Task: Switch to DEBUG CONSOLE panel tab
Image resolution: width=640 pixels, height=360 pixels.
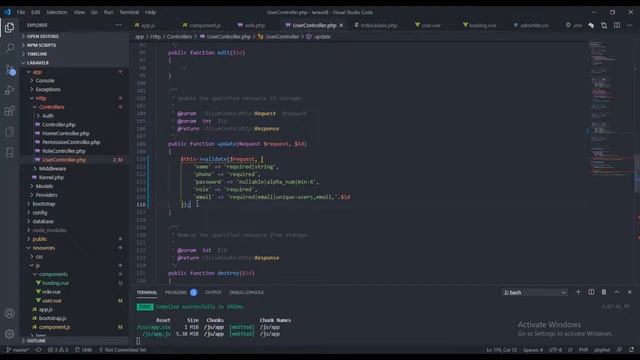Action: tap(246, 292)
